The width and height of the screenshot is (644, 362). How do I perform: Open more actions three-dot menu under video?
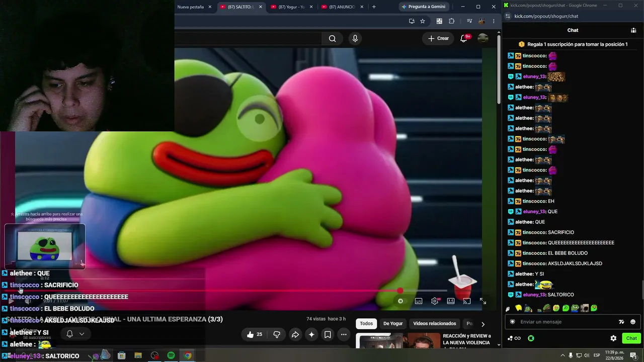point(344,334)
